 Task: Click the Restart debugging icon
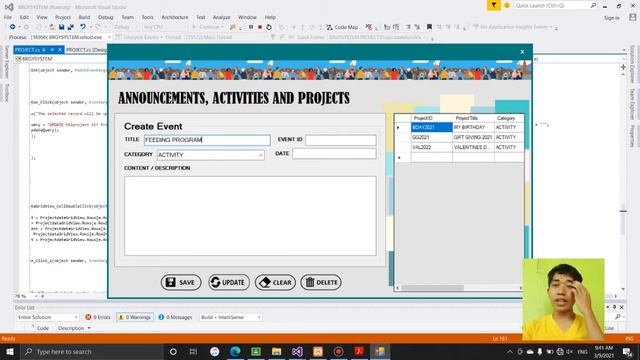click(269, 27)
